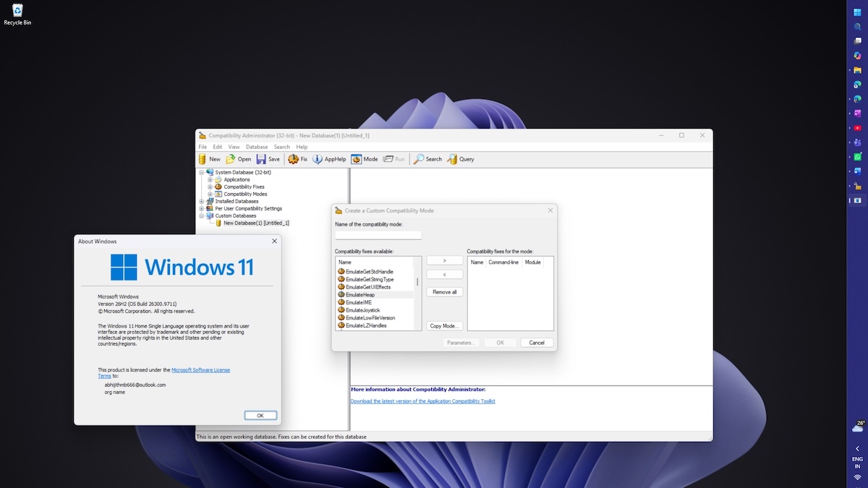This screenshot has width=868, height=488.
Task: Select Per User Compatibility Settings node
Action: click(x=248, y=208)
